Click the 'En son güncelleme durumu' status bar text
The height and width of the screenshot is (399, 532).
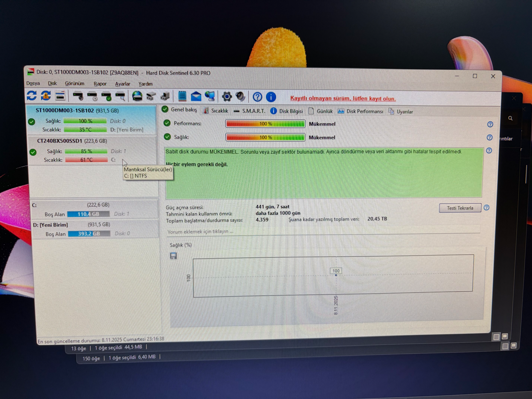point(101,340)
